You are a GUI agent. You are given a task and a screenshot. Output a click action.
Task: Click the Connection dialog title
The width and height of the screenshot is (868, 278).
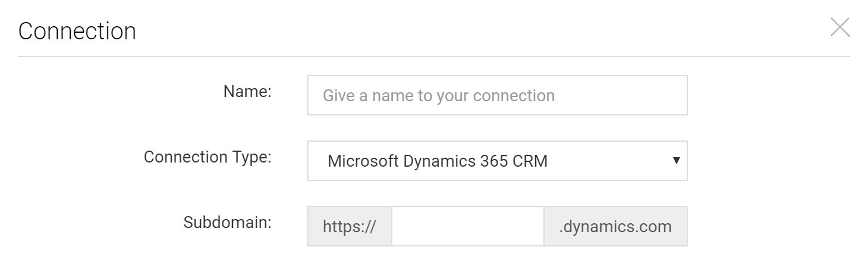point(77,31)
